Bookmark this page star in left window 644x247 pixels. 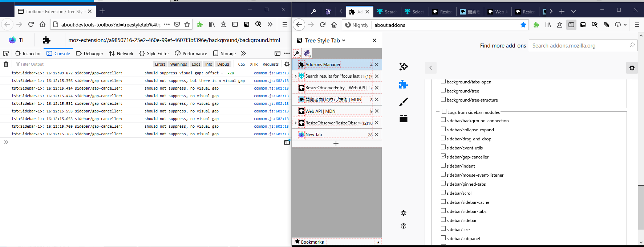(x=187, y=24)
